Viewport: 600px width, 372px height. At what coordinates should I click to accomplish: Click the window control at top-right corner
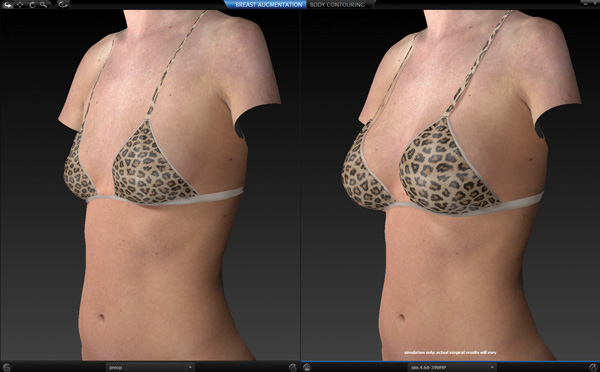[594, 3]
